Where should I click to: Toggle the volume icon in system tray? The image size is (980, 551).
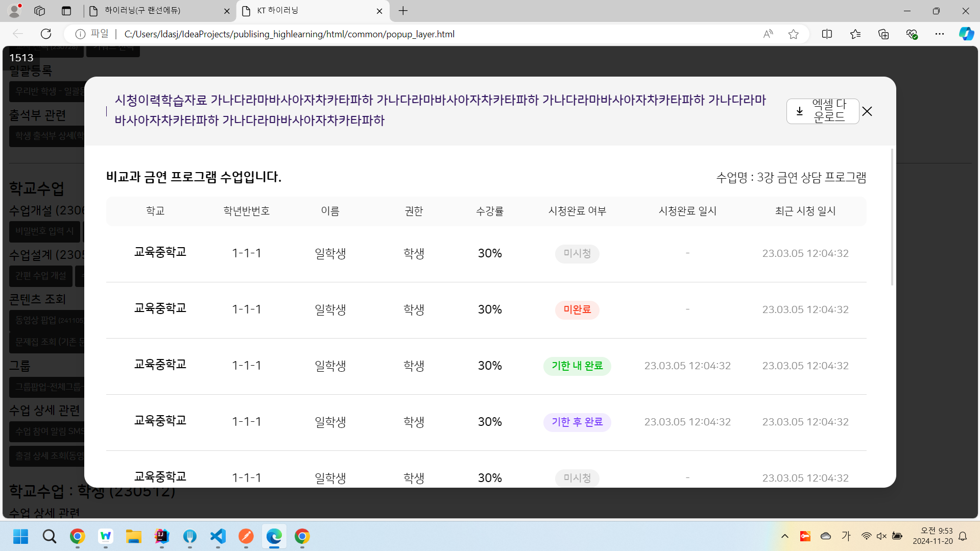[x=881, y=536]
